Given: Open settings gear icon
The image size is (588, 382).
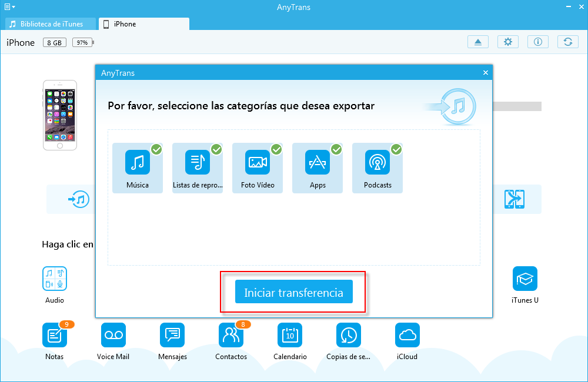Looking at the screenshot, I should [x=508, y=42].
